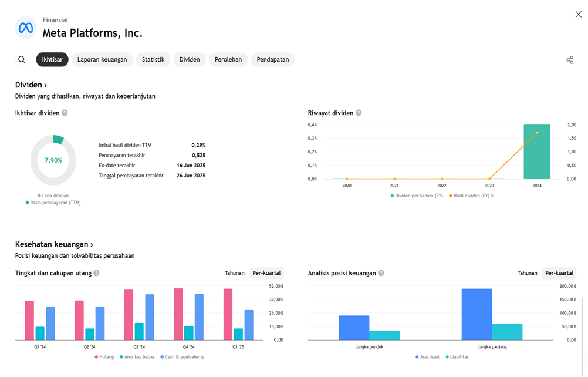Click the 2024 dividend bar
The width and height of the screenshot is (588, 377).
[537, 152]
